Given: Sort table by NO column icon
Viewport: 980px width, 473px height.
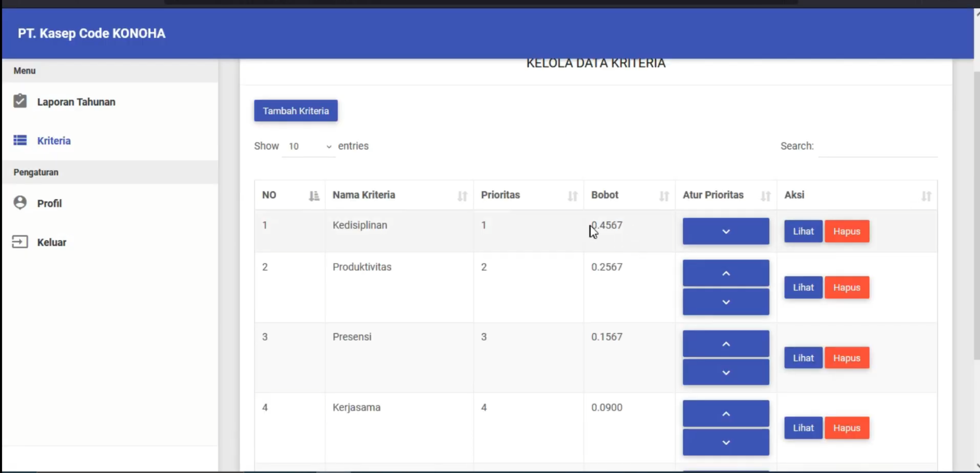Looking at the screenshot, I should point(314,196).
